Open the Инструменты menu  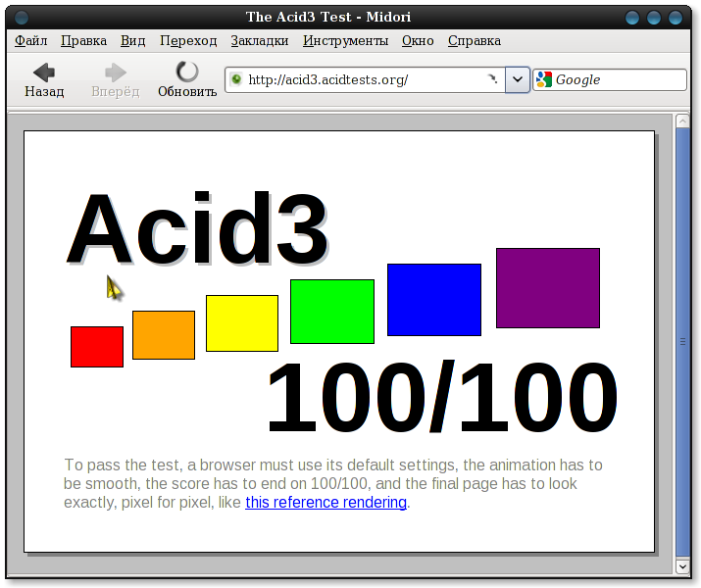[x=345, y=40]
